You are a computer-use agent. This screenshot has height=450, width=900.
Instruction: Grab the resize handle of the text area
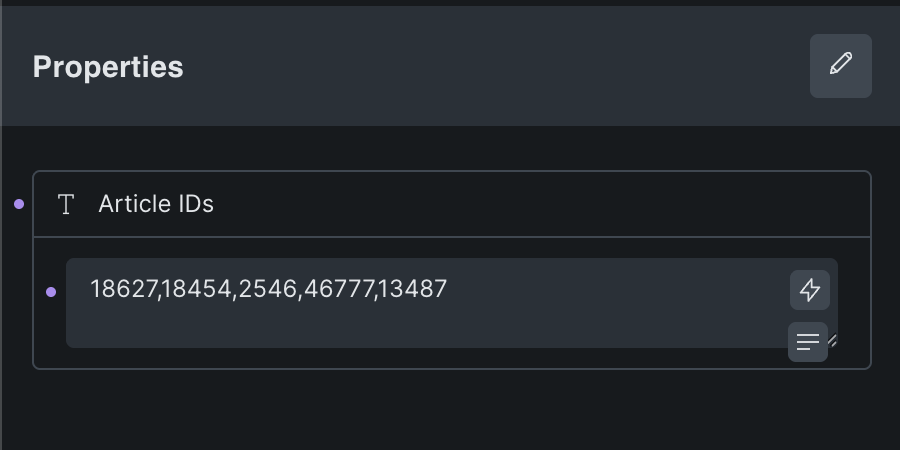[x=832, y=341]
